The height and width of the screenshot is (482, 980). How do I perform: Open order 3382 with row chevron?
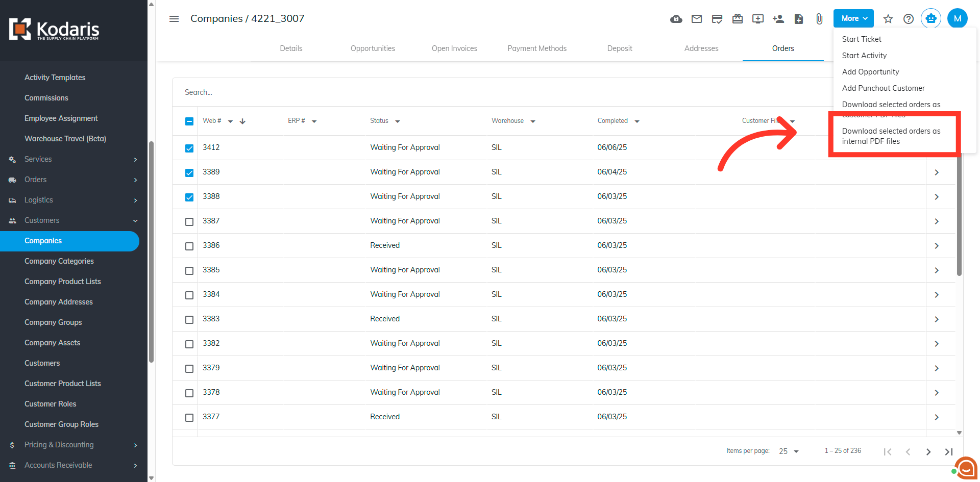point(937,344)
